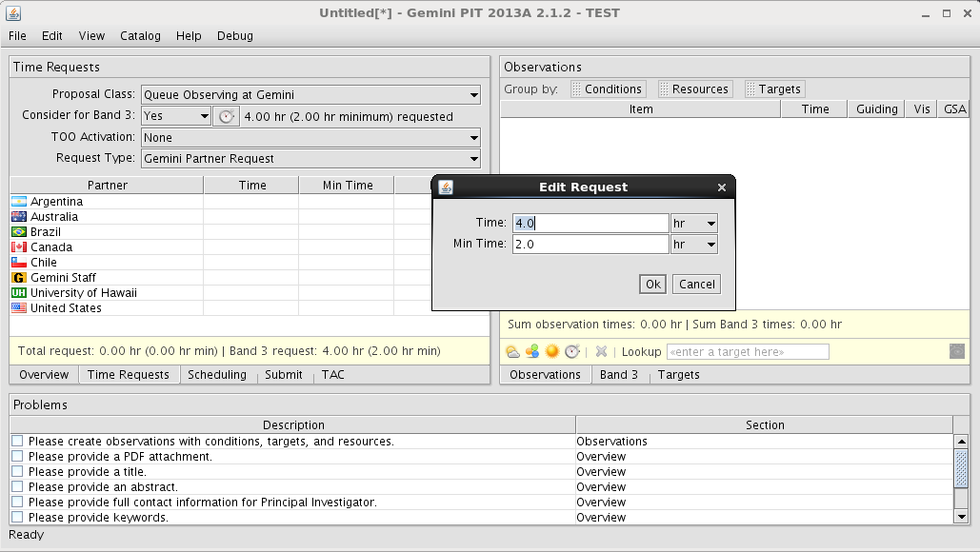The image size is (980, 552).
Task: Click the Chile flag icon
Action: (x=19, y=263)
